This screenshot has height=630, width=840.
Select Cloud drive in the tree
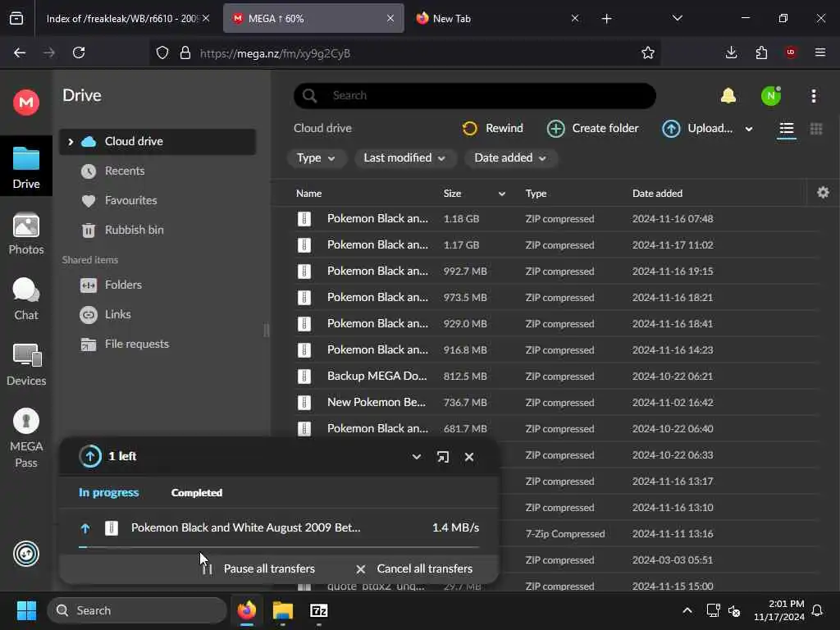pyautogui.click(x=157, y=141)
